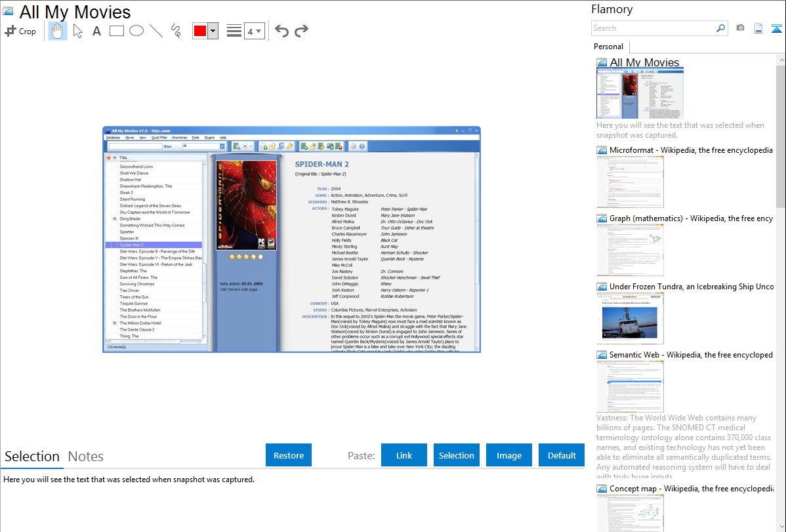786x532 pixels.
Task: Select the arrow pointer tool
Action: point(77,31)
